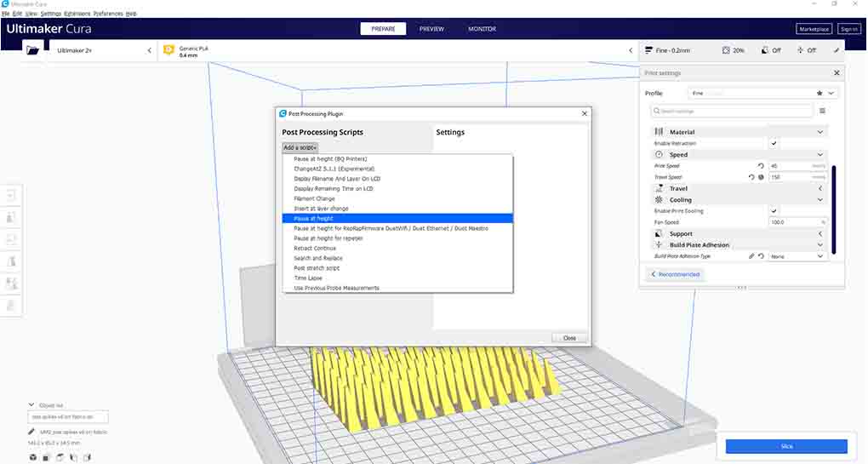The width and height of the screenshot is (868, 464).
Task: Select Per Model Settings tool
Action: point(11,284)
